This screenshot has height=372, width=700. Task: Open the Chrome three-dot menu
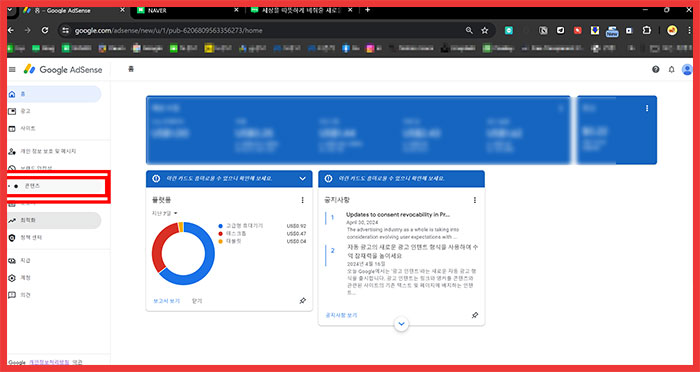pos(690,30)
